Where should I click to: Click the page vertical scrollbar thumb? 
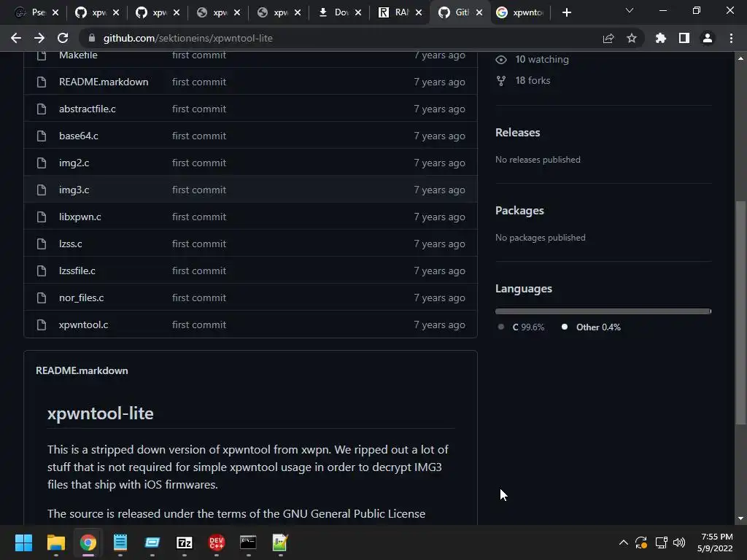pyautogui.click(x=740, y=312)
